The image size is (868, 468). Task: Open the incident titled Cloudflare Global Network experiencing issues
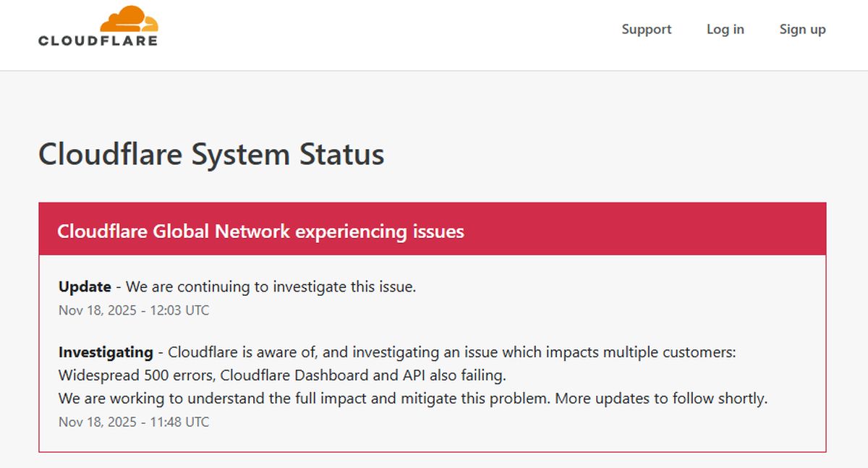coord(261,231)
